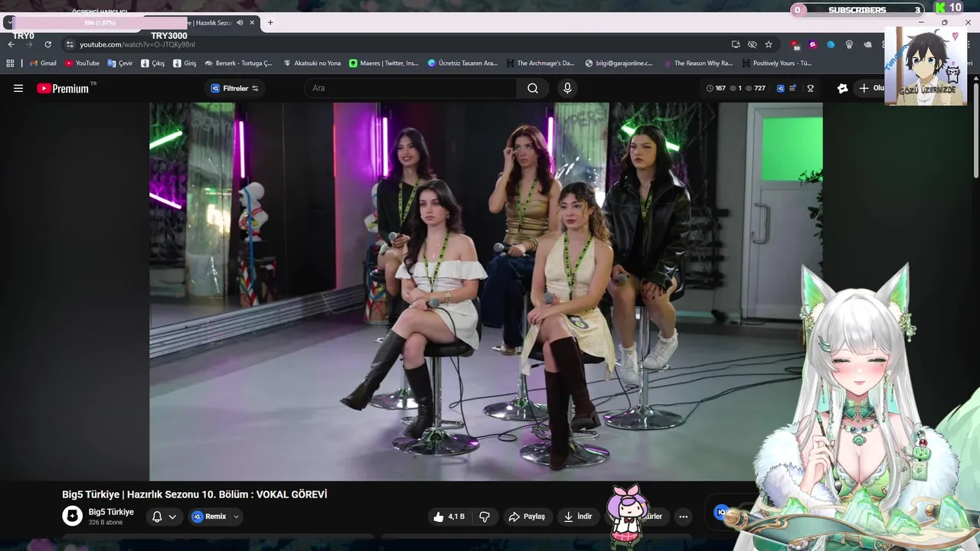Screen dimensions: 980x551
Task: Open the purple square extension icon
Action: [x=813, y=44]
